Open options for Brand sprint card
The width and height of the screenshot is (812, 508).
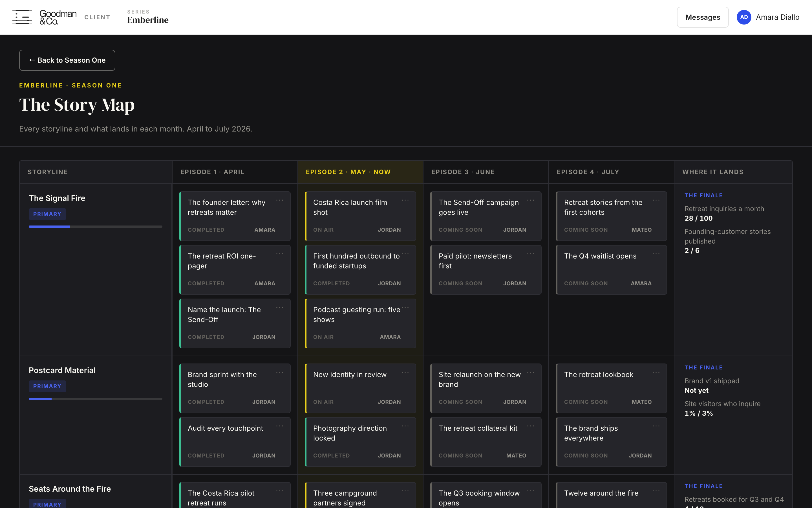point(279,372)
